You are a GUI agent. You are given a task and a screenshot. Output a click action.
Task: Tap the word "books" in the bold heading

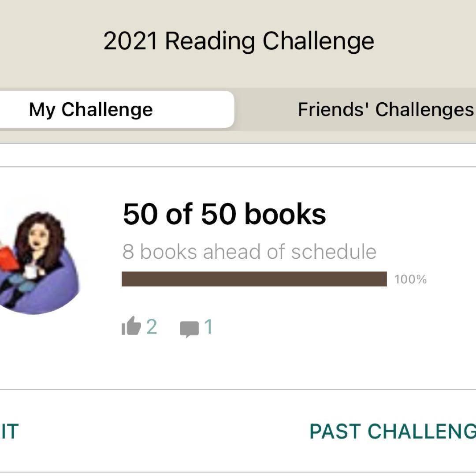[x=285, y=214]
